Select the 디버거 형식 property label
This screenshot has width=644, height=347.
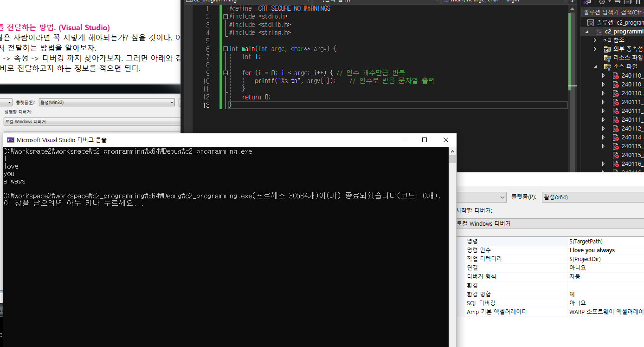(481, 276)
